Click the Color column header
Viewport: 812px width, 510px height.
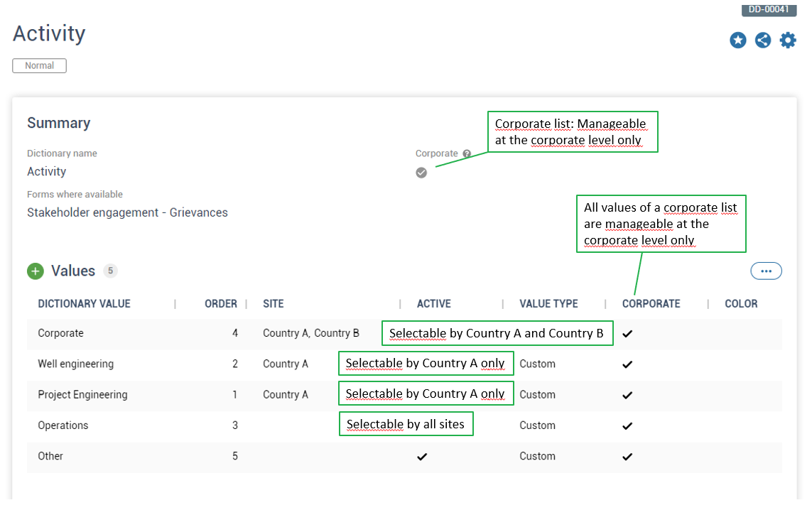(x=741, y=304)
